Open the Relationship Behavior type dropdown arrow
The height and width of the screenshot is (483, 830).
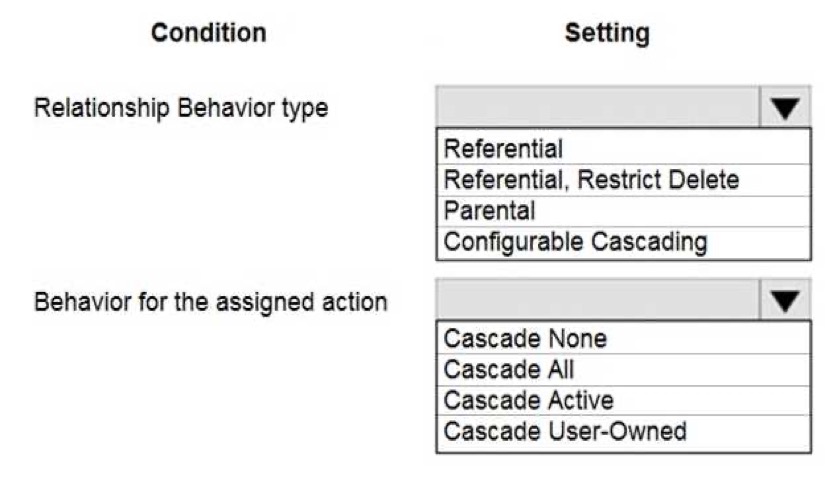click(784, 108)
